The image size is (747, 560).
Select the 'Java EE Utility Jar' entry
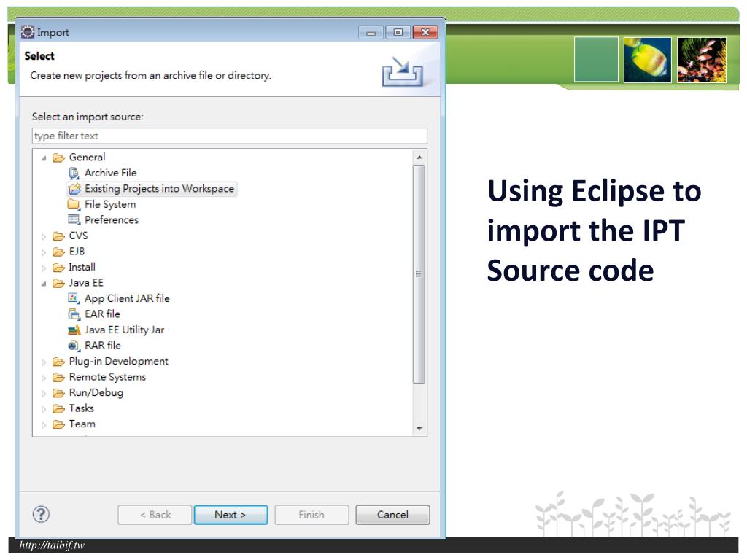click(124, 330)
